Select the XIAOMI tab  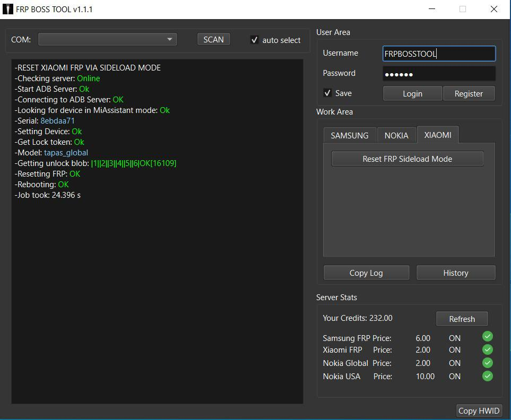tap(438, 135)
